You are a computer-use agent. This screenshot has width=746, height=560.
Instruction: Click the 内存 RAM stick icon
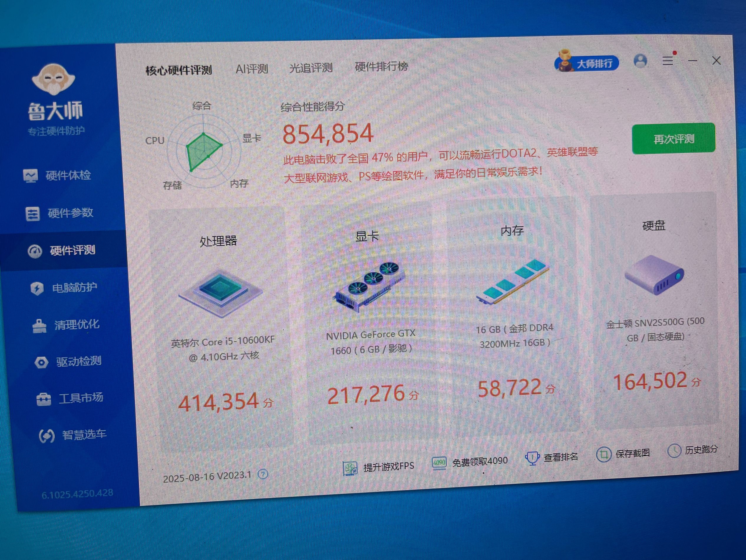(x=513, y=282)
